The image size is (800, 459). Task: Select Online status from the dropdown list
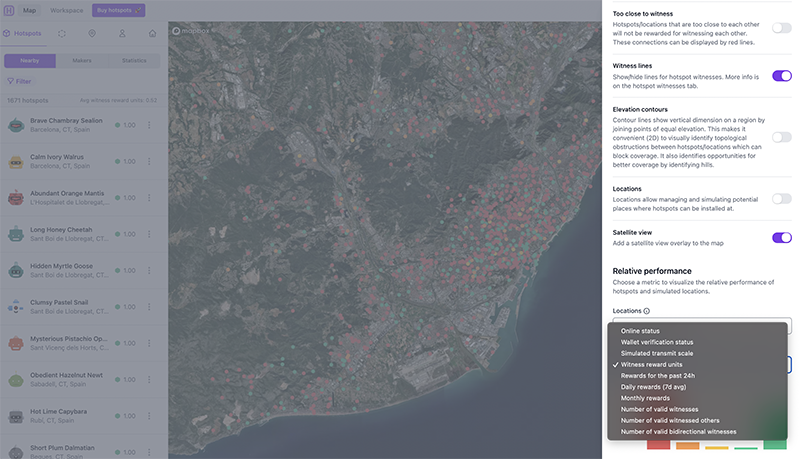(640, 331)
